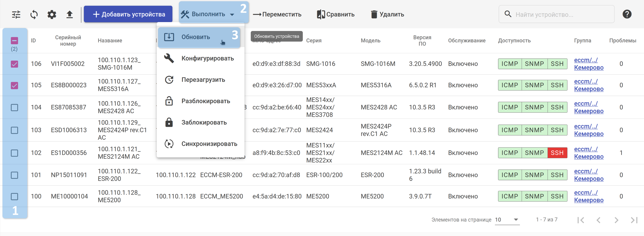The height and width of the screenshot is (236, 644).
Task: Select the checkbox for device 104
Action: (15, 107)
